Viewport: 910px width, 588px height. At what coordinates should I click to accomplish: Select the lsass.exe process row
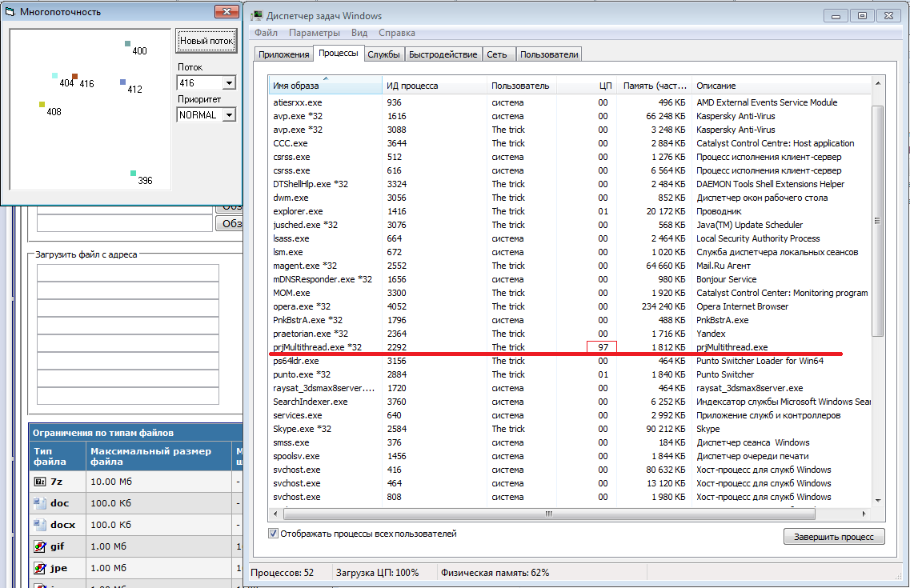coord(570,238)
